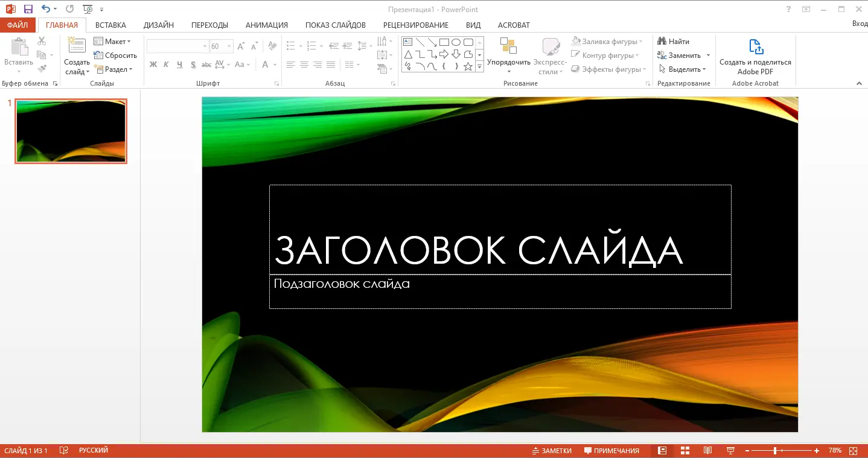Toggle Comments (Примечания) pane
The height and width of the screenshot is (458, 868).
(611, 451)
